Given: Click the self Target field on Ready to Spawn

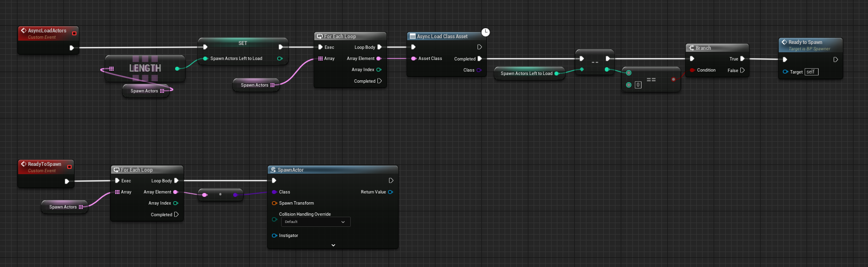Looking at the screenshot, I should [x=811, y=72].
